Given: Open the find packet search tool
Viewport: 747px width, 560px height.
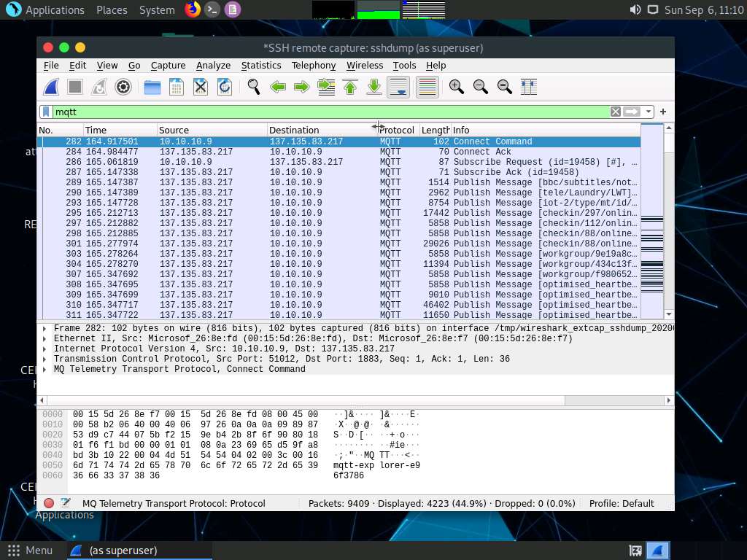Looking at the screenshot, I should (x=253, y=87).
